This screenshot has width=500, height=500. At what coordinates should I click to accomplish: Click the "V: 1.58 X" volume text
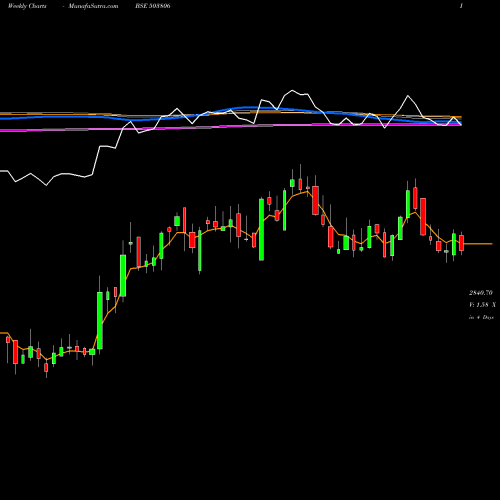482,305
